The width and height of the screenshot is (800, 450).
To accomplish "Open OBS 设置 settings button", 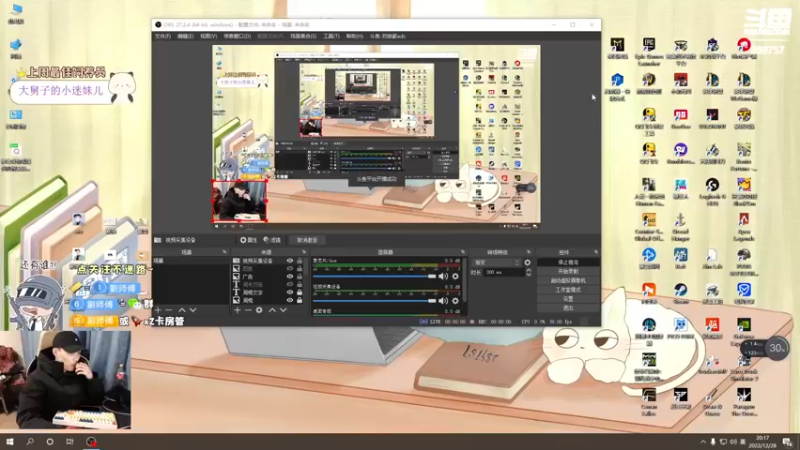I will pyautogui.click(x=568, y=299).
